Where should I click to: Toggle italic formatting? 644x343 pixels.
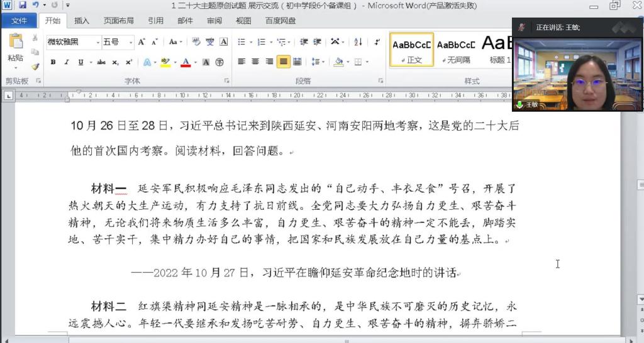tap(67, 62)
